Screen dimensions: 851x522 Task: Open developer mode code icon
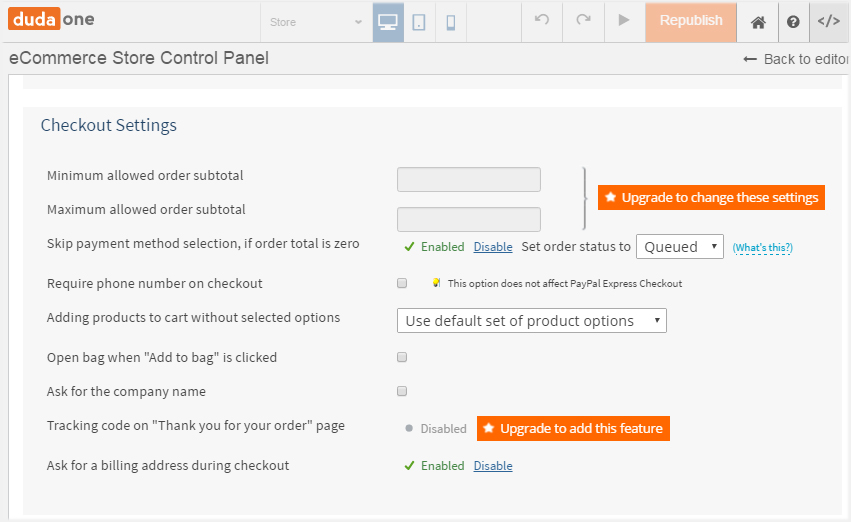(x=829, y=22)
